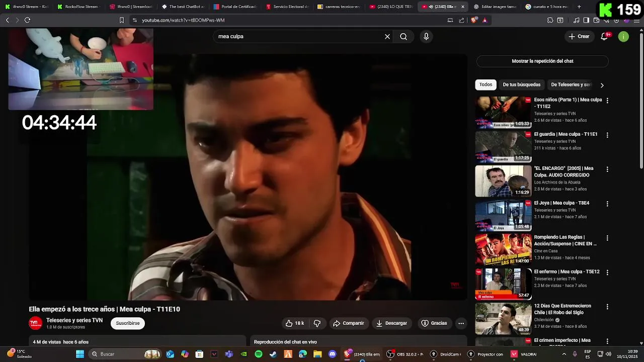Select the 'De tus búsquedas' chip
The height and width of the screenshot is (362, 644).
[x=521, y=84]
